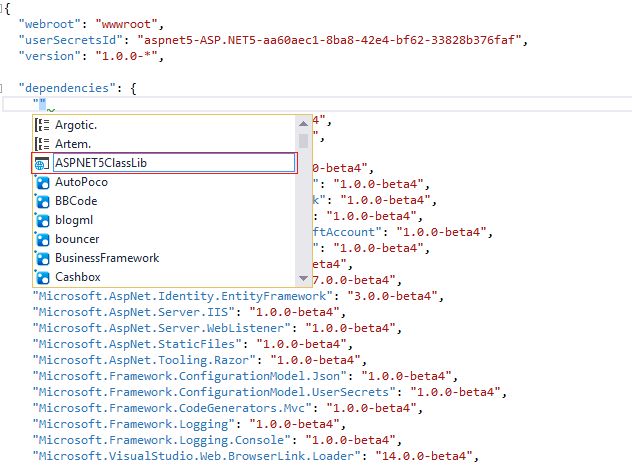Click the "userSecretsId" key

pyautogui.click(x=71, y=40)
